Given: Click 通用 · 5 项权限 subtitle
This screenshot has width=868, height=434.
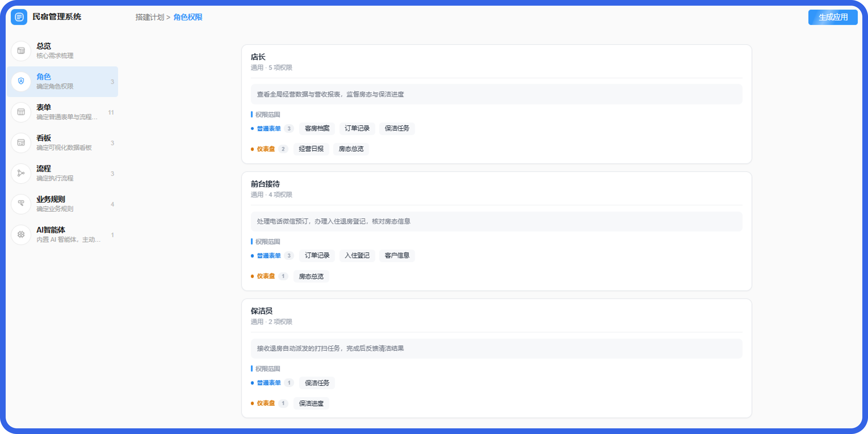Looking at the screenshot, I should point(271,68).
